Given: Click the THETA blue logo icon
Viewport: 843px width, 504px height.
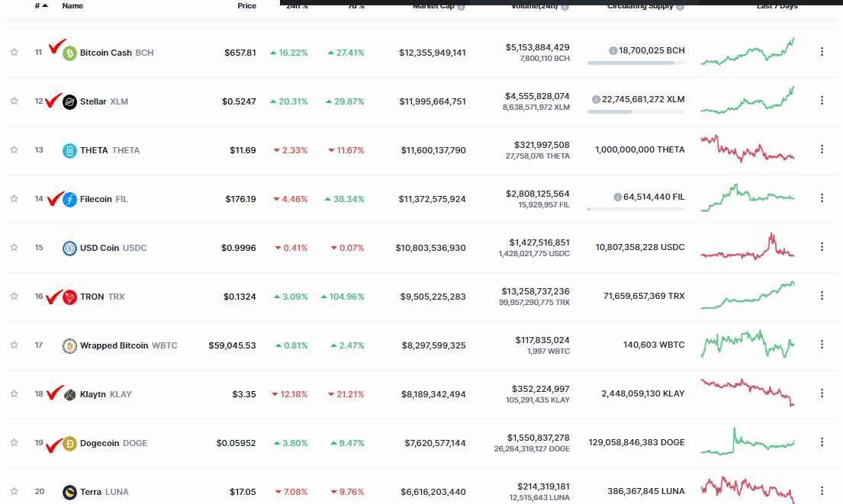Looking at the screenshot, I should [69, 150].
